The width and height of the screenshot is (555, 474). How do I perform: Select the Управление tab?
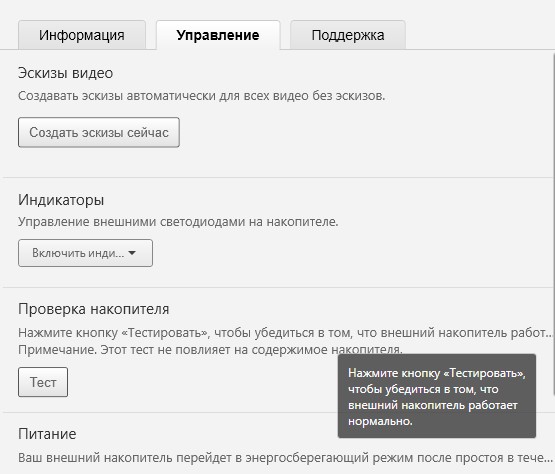coord(218,35)
